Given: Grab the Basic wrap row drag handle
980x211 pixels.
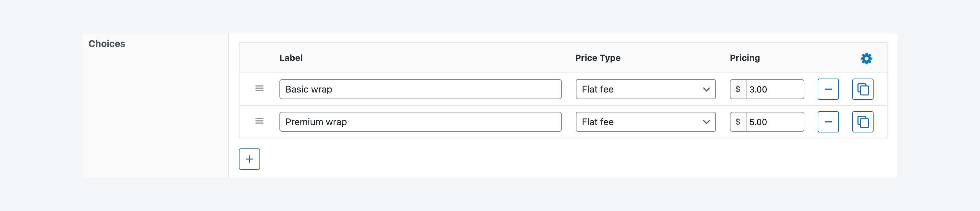Looking at the screenshot, I should coord(259,89).
